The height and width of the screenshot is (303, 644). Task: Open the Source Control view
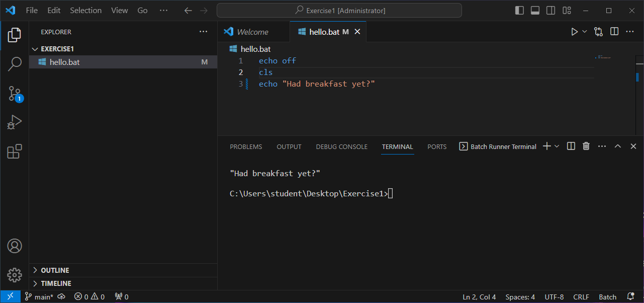15,93
